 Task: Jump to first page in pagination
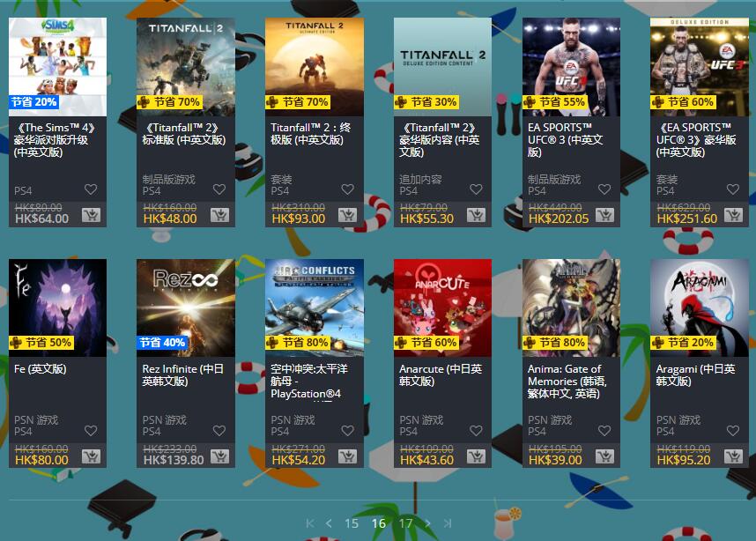[x=310, y=523]
